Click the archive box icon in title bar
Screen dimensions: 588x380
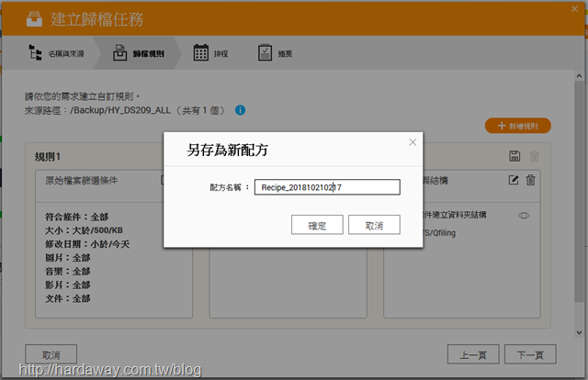pos(35,19)
